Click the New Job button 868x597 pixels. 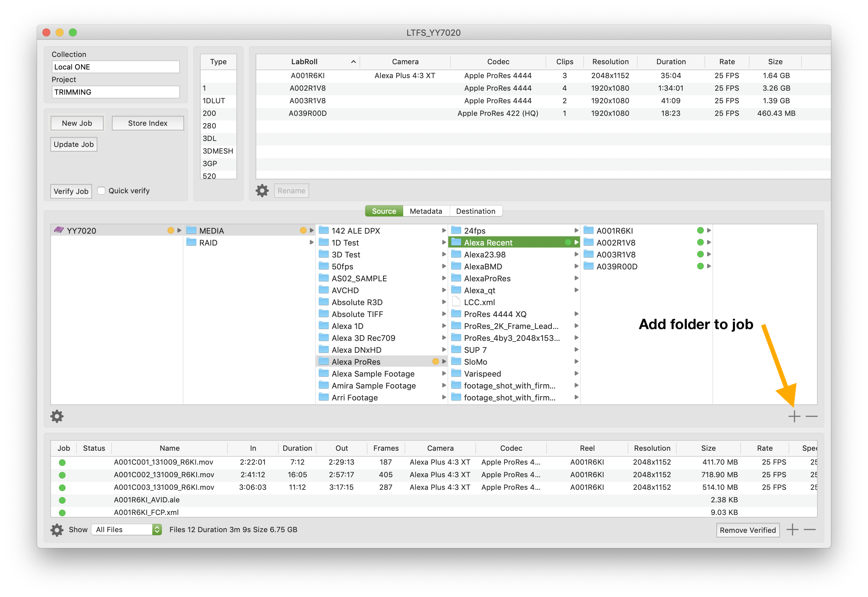[x=77, y=123]
